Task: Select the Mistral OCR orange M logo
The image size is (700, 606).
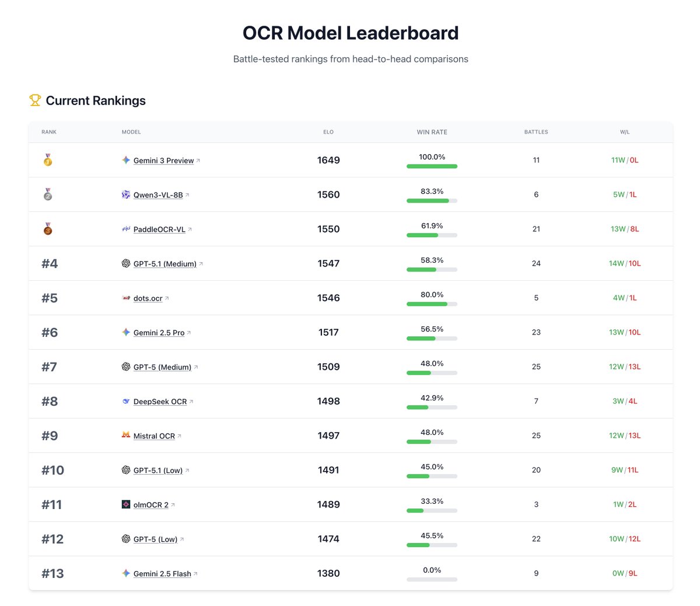Action: (x=125, y=436)
